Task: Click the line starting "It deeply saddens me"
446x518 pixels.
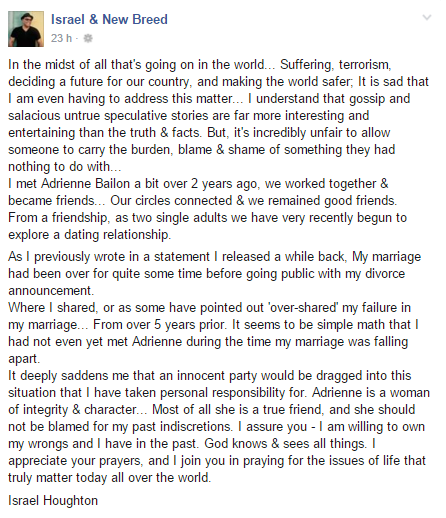Action: pos(209,376)
